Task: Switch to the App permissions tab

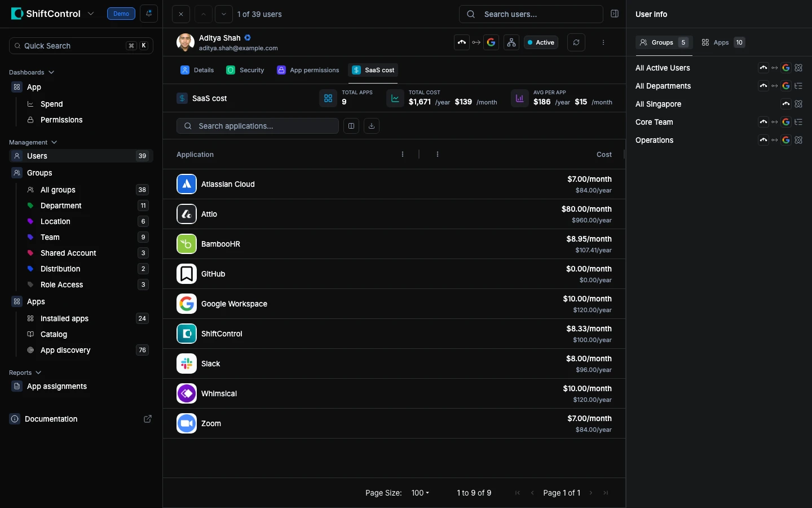Action: pyautogui.click(x=308, y=70)
